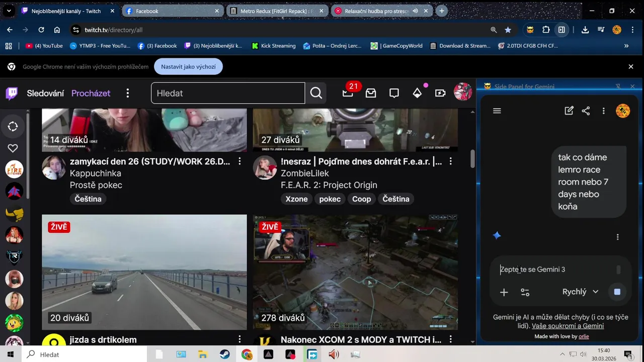
Task: Go to Procházet in Twitch nav
Action: tap(91, 93)
